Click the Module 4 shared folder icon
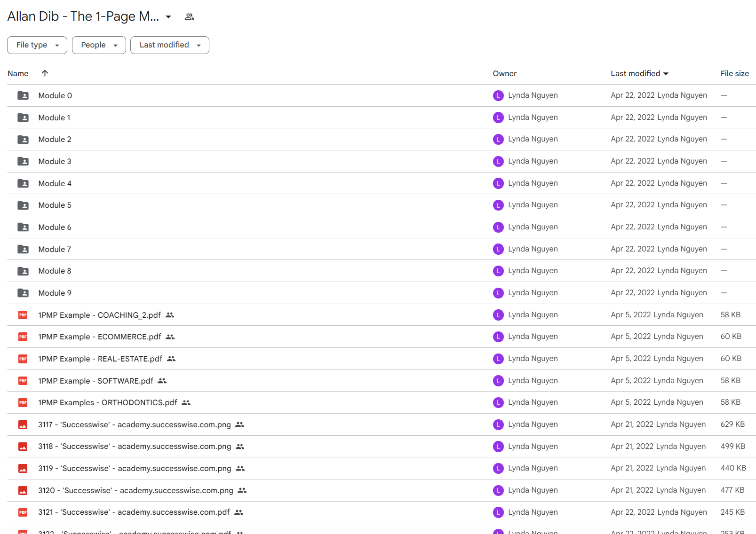Screen dimensions: 756x534 pos(23,183)
